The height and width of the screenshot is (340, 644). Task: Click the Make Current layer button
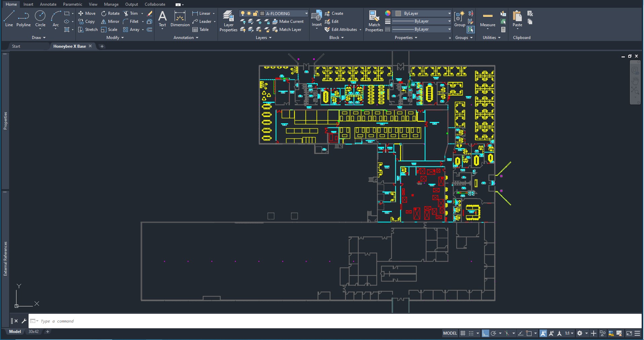[289, 21]
